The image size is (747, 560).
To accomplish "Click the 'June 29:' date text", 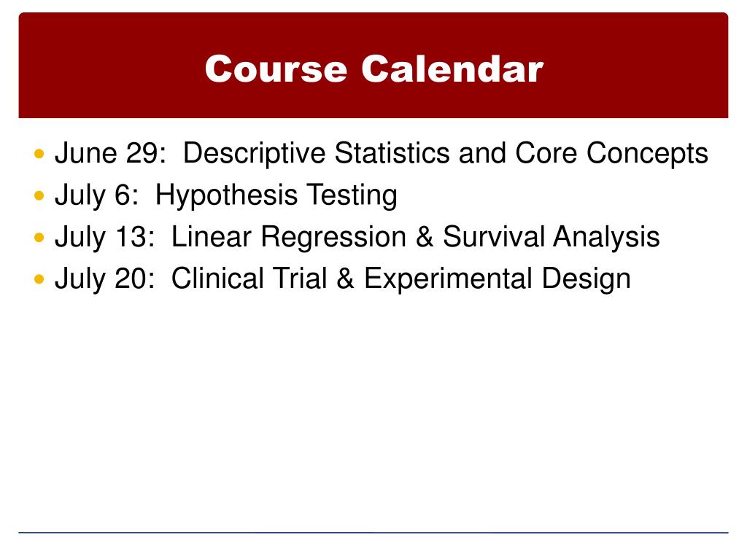I will pos(111,153).
